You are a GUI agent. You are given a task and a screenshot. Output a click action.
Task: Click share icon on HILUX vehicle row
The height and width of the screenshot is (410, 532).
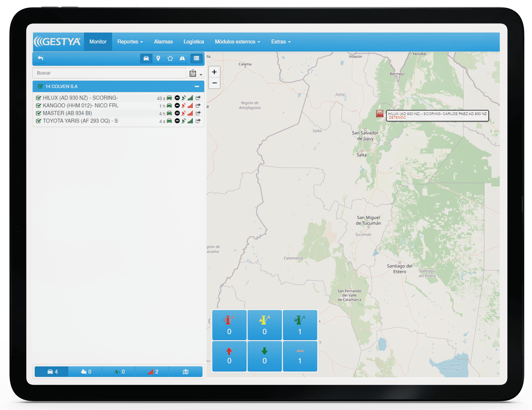[x=198, y=98]
